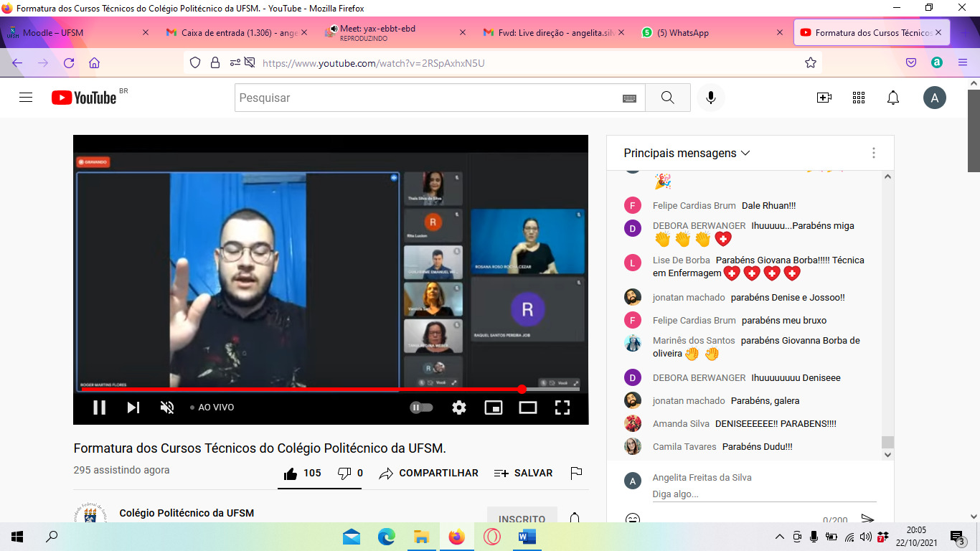Pause the live stream video
Screen dimensions: 980x551
tap(99, 408)
